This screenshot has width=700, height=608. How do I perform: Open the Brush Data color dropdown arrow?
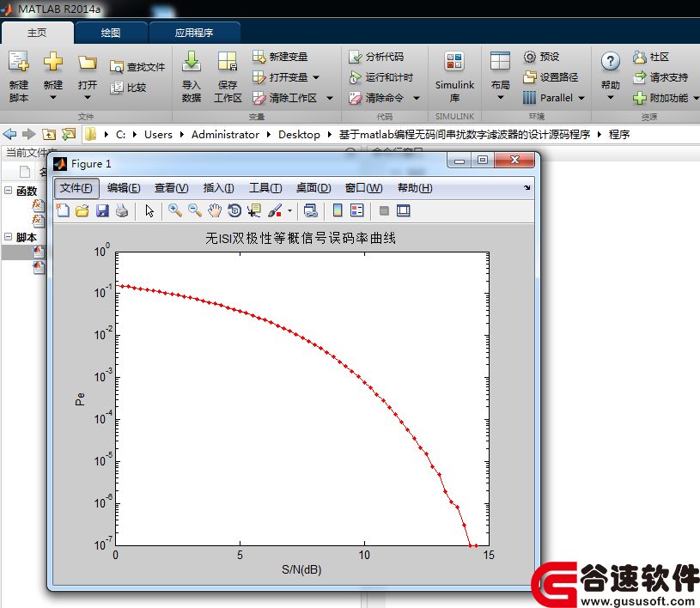coord(289,210)
